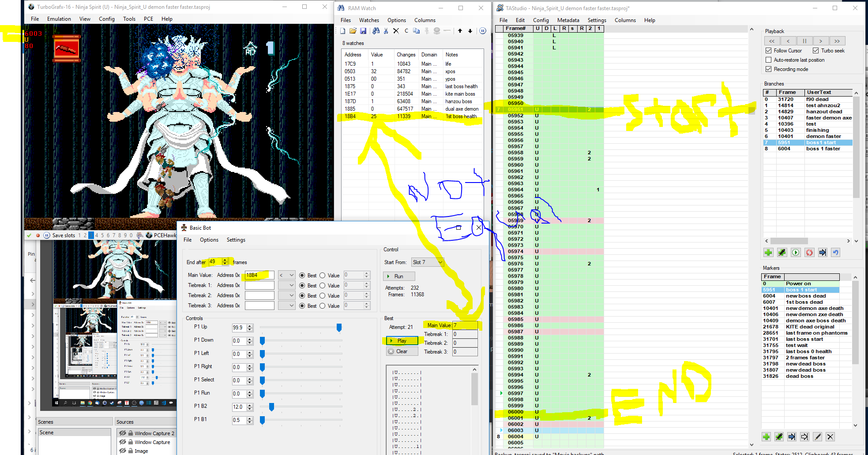The height and width of the screenshot is (455, 868).
Task: Click the clear change counts C icon
Action: (406, 31)
